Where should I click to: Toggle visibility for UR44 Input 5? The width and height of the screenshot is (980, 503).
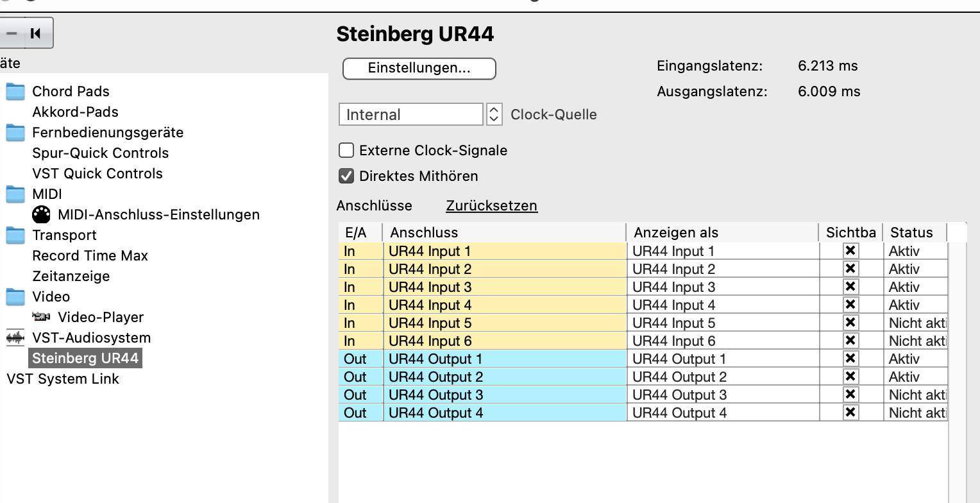[x=850, y=323]
